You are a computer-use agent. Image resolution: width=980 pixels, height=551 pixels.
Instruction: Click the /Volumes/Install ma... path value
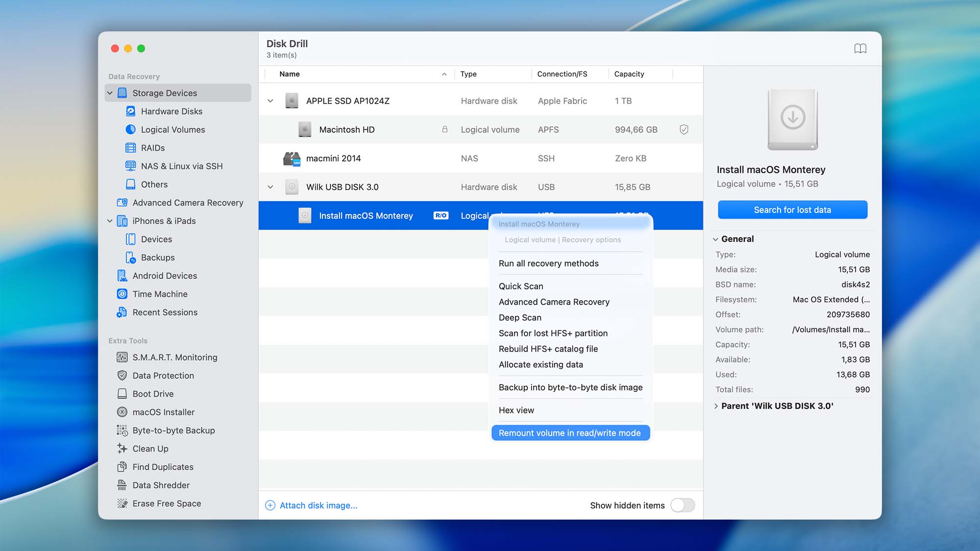click(831, 330)
